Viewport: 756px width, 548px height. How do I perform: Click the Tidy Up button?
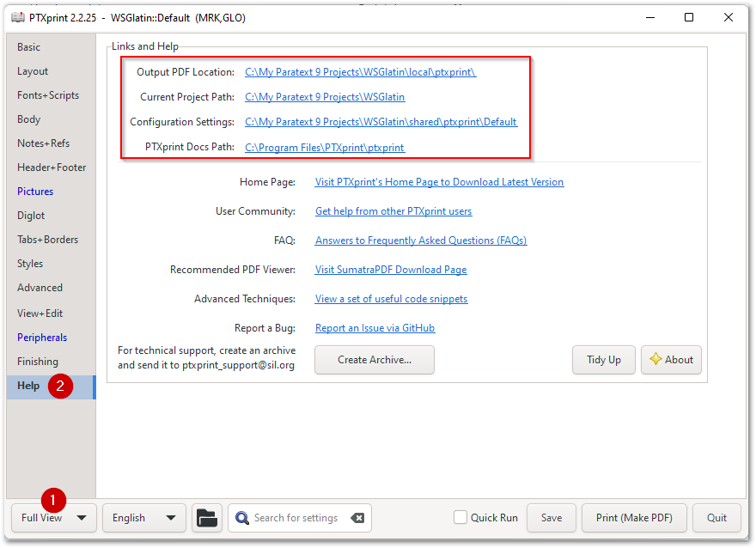603,359
